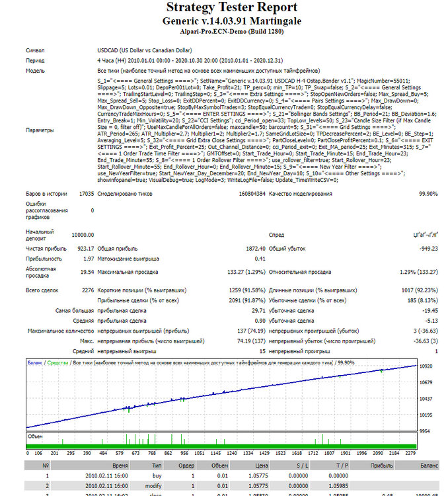The width and height of the screenshot is (448, 496).
Task: Click the 'Объем' label in the chart
Action: click(x=35, y=436)
